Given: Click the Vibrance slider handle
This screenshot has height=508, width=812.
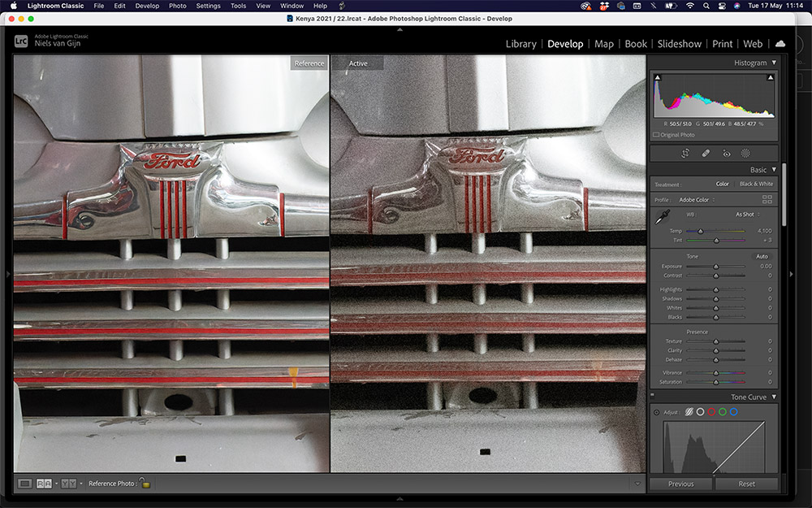Looking at the screenshot, I should click(x=715, y=373).
